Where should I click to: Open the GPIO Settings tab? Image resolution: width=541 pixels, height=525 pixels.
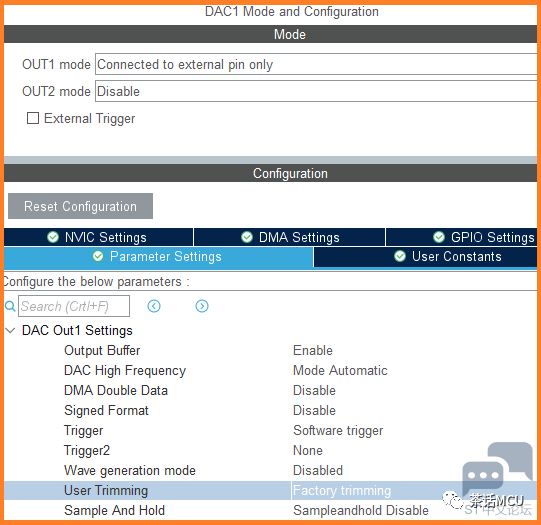tap(461, 237)
